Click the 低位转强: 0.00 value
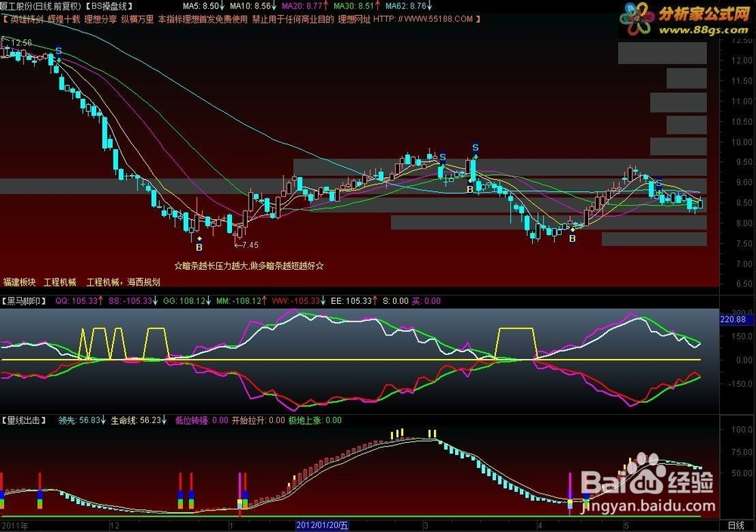756x532 pixels. click(202, 421)
